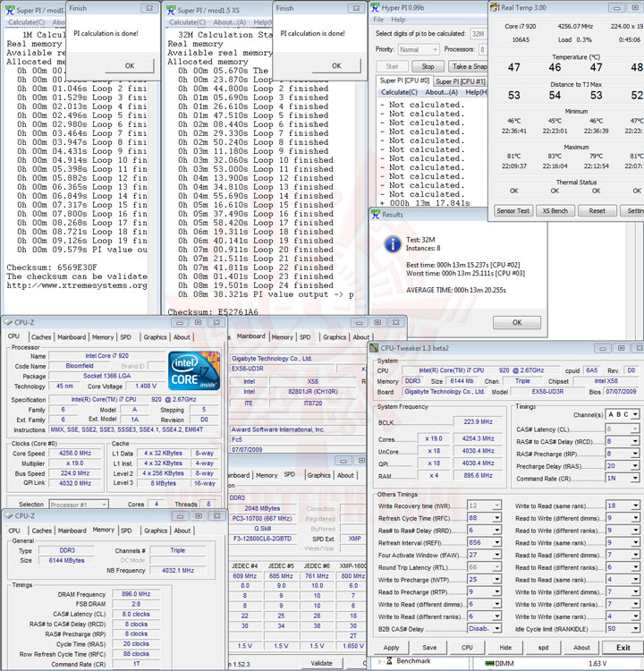Screen dimensions: 644x671
Task: Click the BCLK 223.9 MHz field
Action: pyautogui.click(x=478, y=422)
